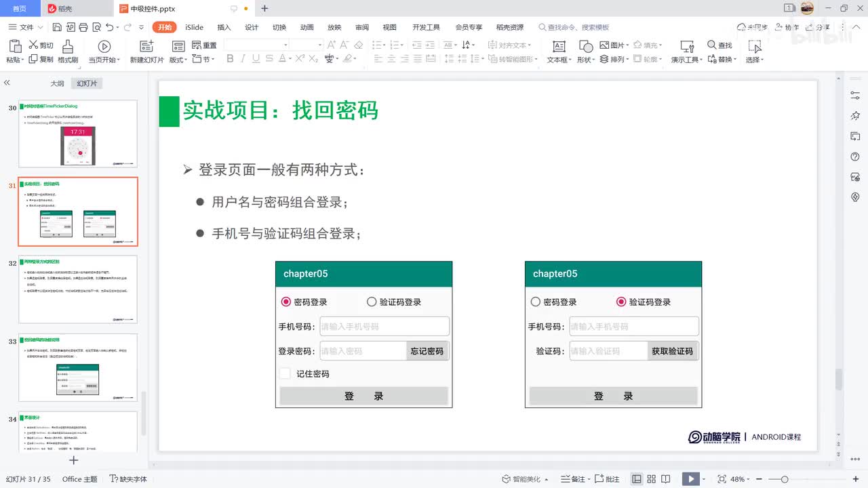This screenshot has height=488, width=868.
Task: Open Print Preview from quick access toolbar
Action: pyautogui.click(x=96, y=27)
